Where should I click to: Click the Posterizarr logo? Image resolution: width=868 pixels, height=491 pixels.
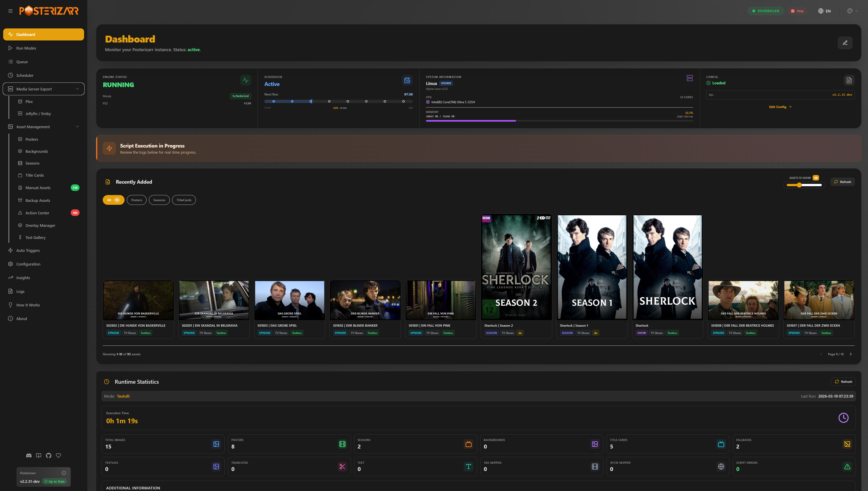[49, 11]
